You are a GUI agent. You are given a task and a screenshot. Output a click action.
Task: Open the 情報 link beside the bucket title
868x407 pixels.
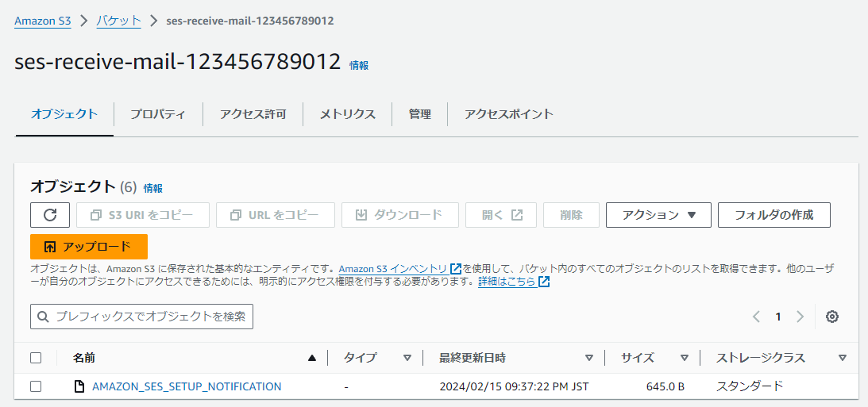(x=359, y=65)
